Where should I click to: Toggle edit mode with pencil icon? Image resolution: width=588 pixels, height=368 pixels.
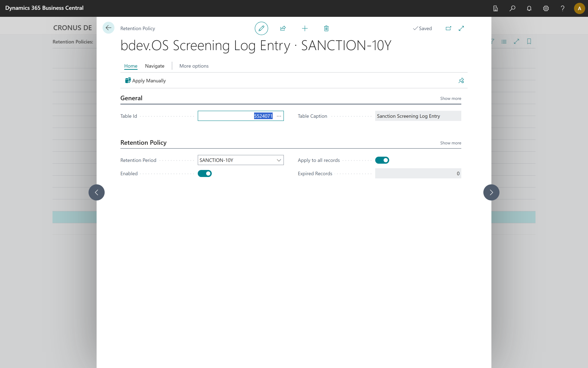261,28
